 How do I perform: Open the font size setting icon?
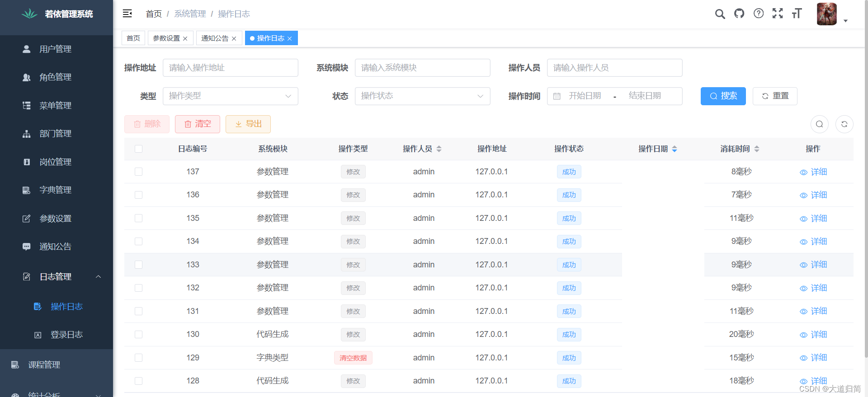pos(797,14)
